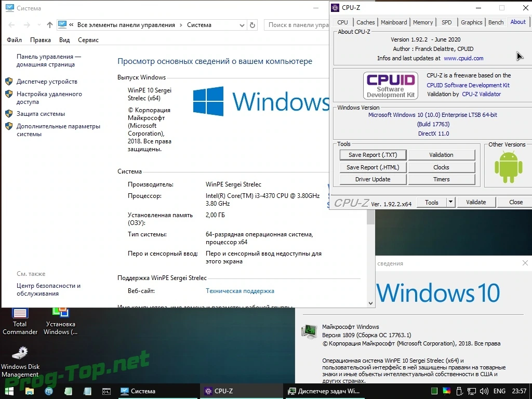Viewport: 532px width, 399px height.
Task: Close CPU-Z with the Close button
Action: pos(516,202)
